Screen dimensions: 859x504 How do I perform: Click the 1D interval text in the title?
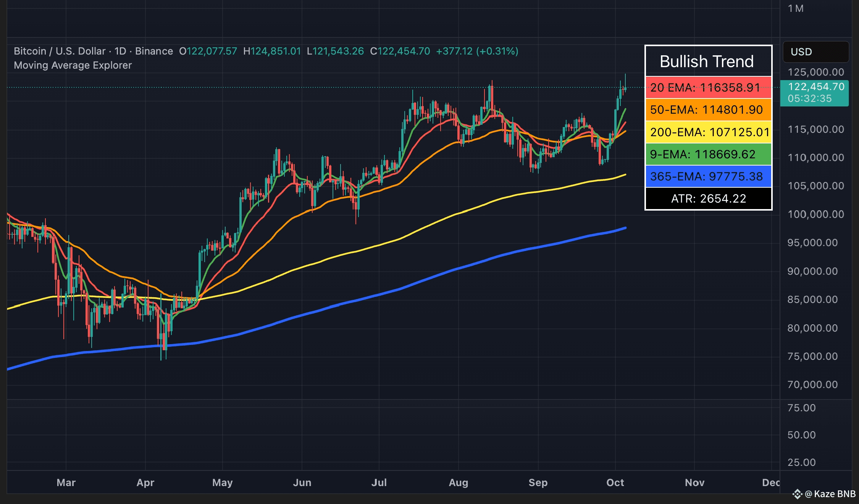[x=120, y=51]
